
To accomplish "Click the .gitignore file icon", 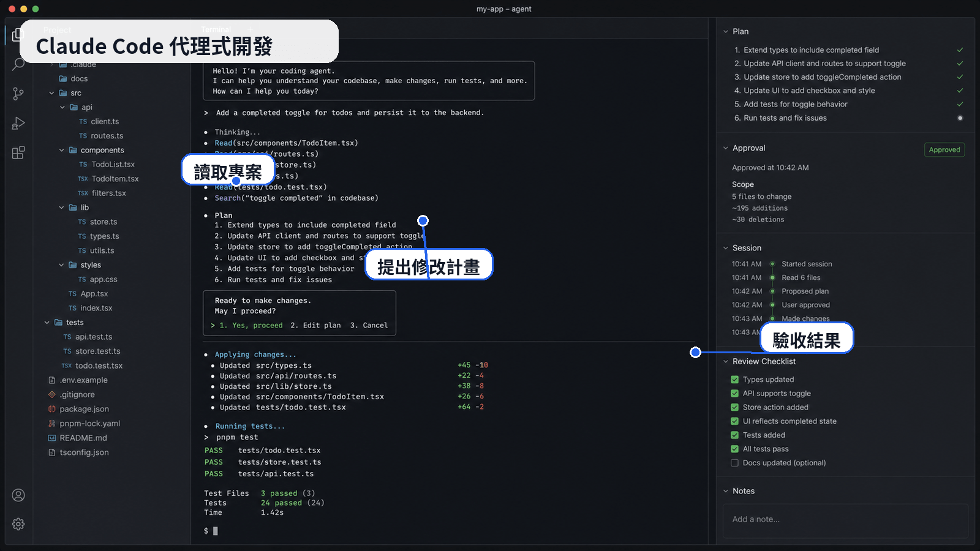I will tap(52, 394).
